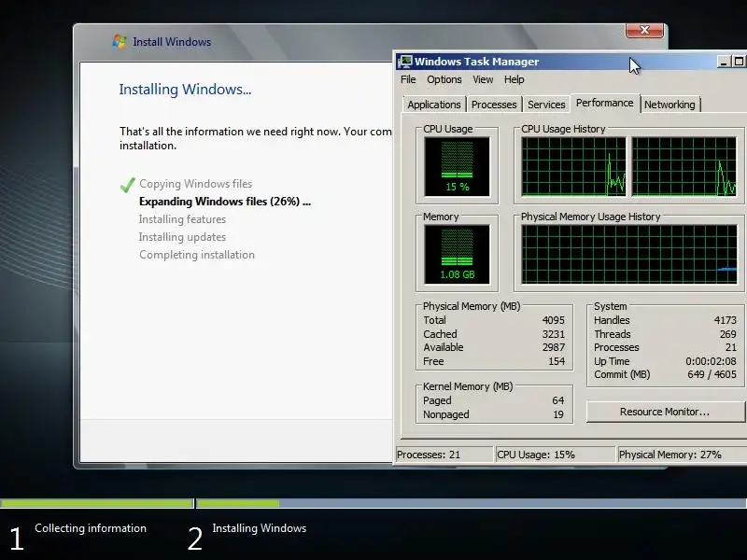The image size is (747, 560).
Task: Switch to the Services tab
Action: [546, 105]
